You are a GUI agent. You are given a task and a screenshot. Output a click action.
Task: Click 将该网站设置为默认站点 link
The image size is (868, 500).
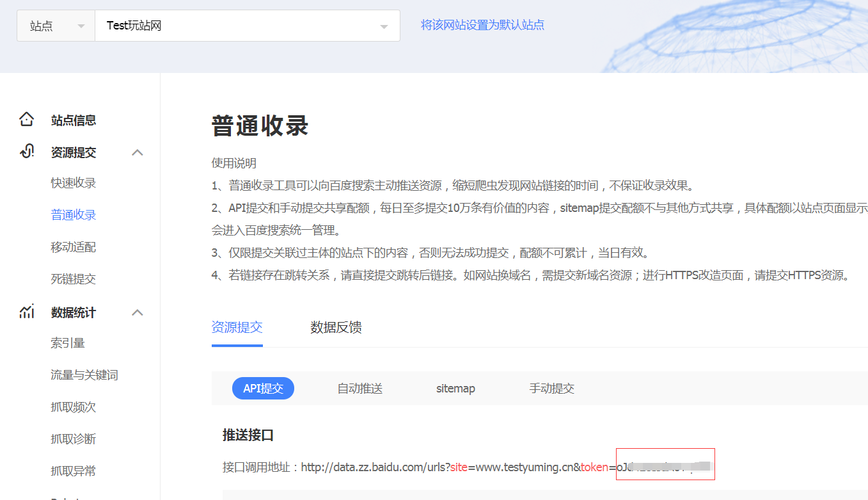tap(482, 25)
